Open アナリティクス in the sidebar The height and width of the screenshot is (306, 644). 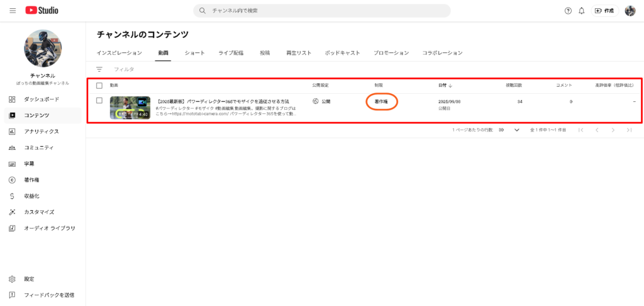tap(42, 132)
